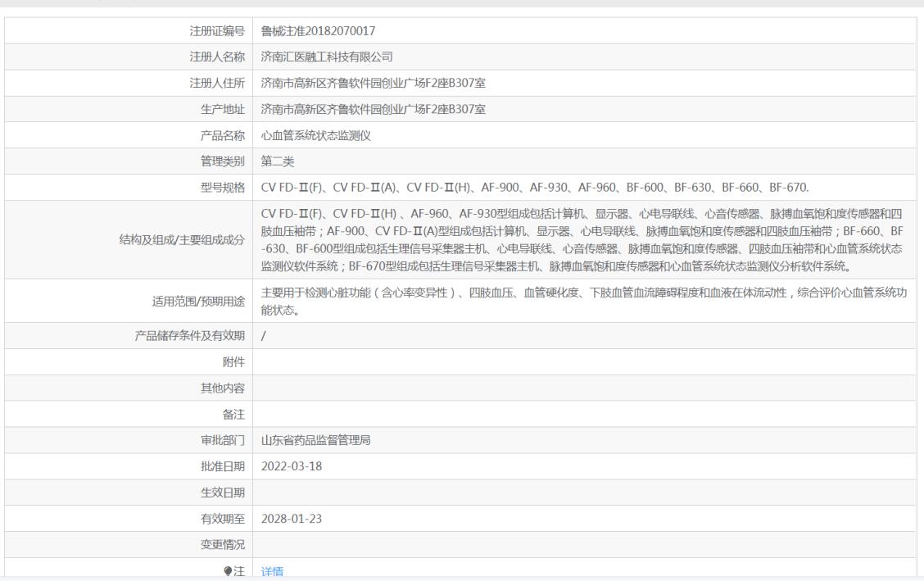Click the approving department 山东省药品监督管理局
The image size is (924, 581).
(316, 440)
